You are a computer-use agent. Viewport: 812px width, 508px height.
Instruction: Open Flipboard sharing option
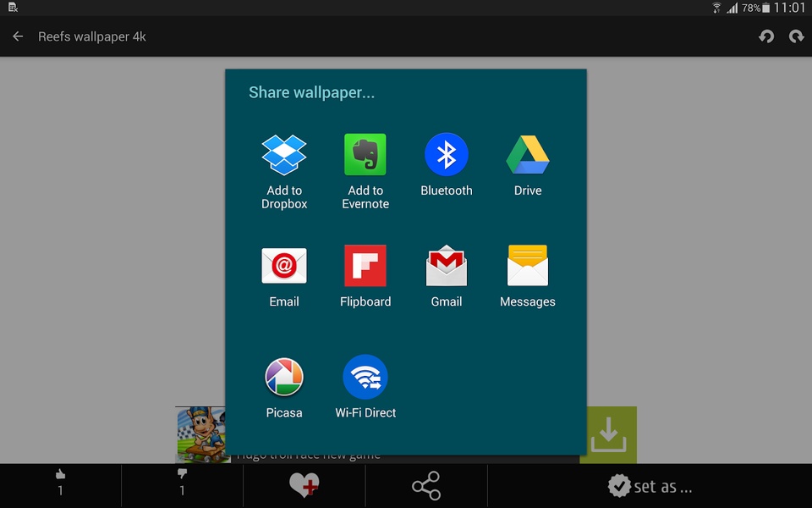point(365,276)
